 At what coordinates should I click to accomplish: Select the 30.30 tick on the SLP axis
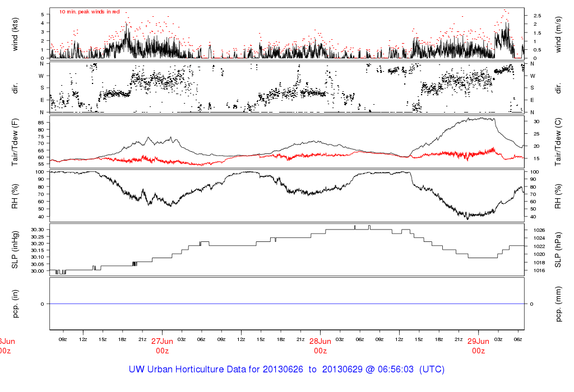point(39,230)
